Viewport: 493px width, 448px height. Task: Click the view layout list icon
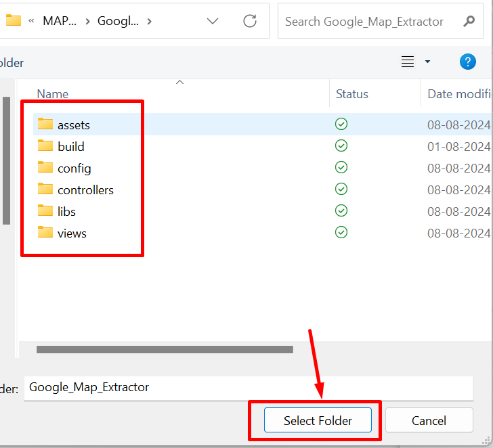[x=408, y=62]
